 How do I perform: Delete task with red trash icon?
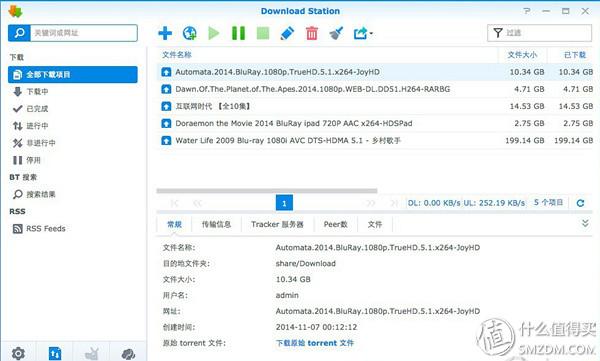pos(312,33)
